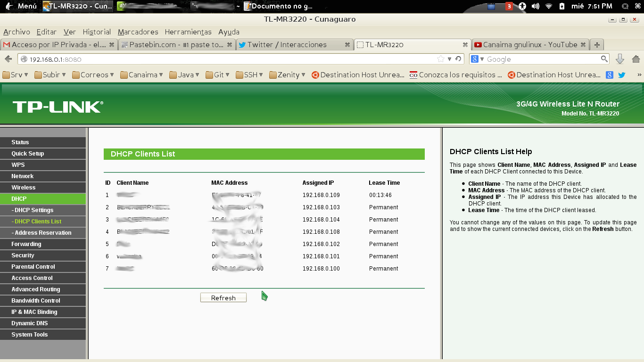
Task: Open the Marcadores menu
Action: (x=138, y=32)
